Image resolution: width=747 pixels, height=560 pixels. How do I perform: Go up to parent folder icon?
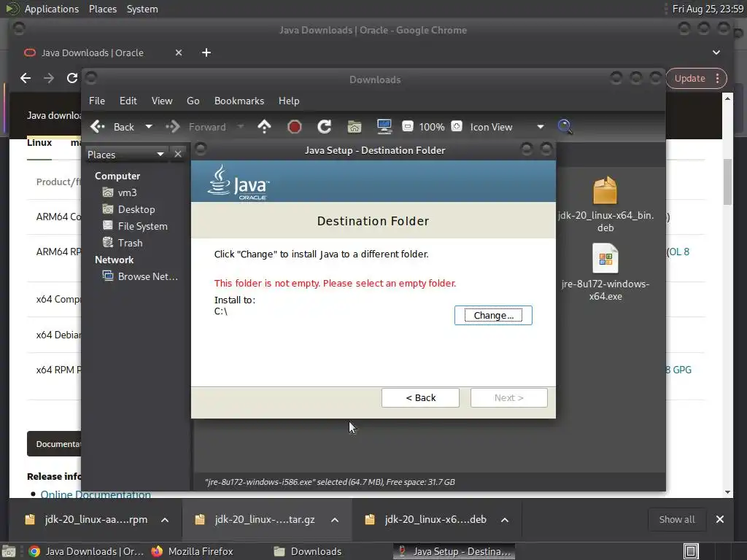click(264, 127)
